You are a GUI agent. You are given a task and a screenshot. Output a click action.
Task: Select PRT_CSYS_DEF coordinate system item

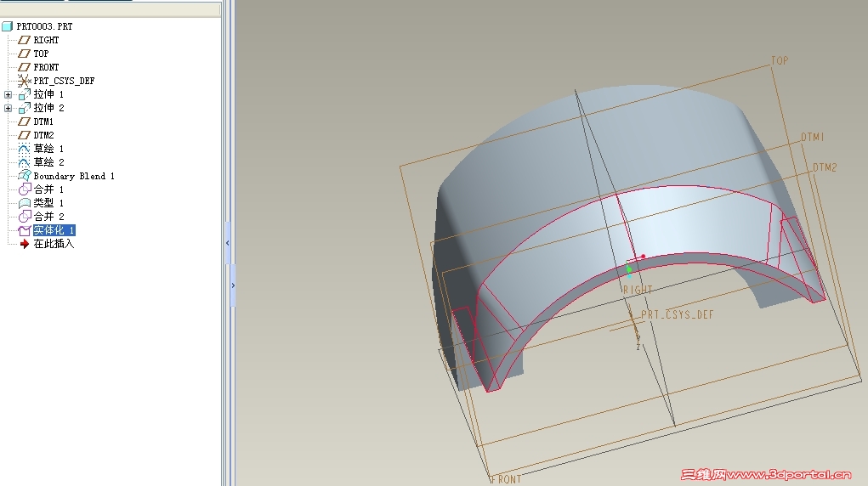click(64, 81)
